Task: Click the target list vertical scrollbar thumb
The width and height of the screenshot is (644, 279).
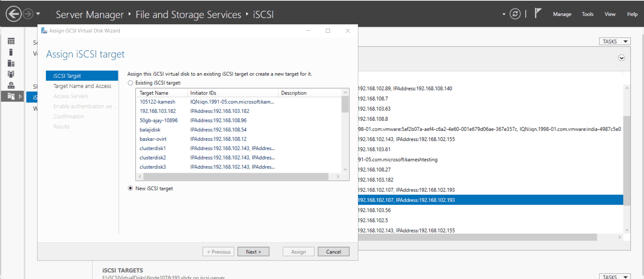Action: (345, 104)
